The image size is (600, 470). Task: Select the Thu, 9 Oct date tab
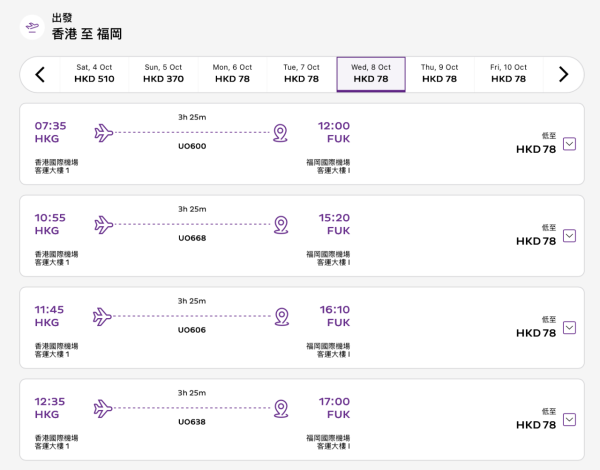click(440, 73)
